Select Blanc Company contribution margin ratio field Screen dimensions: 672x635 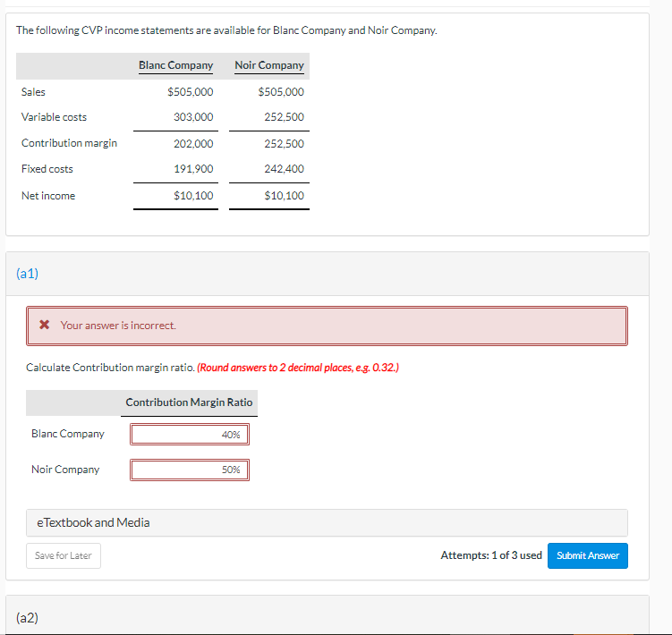(190, 434)
